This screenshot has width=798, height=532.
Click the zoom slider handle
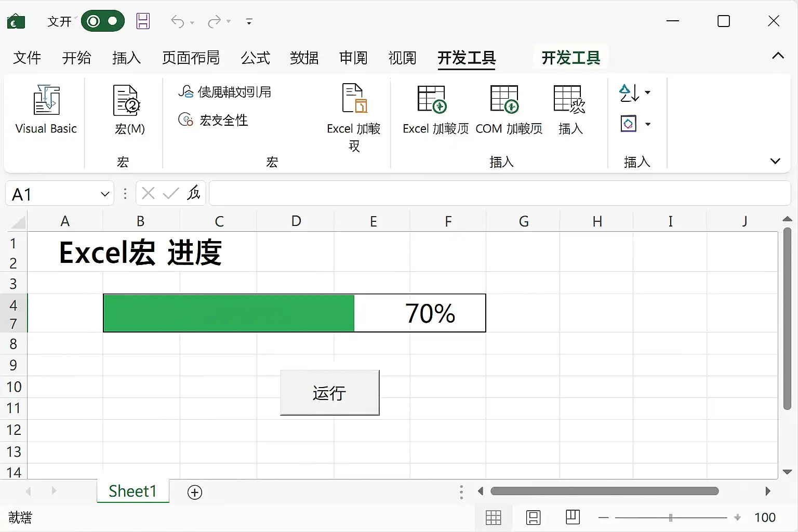(671, 517)
